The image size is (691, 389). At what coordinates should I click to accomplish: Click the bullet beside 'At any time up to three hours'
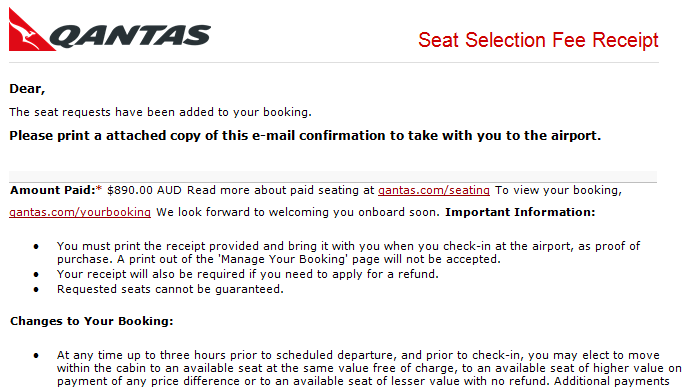tap(36, 356)
